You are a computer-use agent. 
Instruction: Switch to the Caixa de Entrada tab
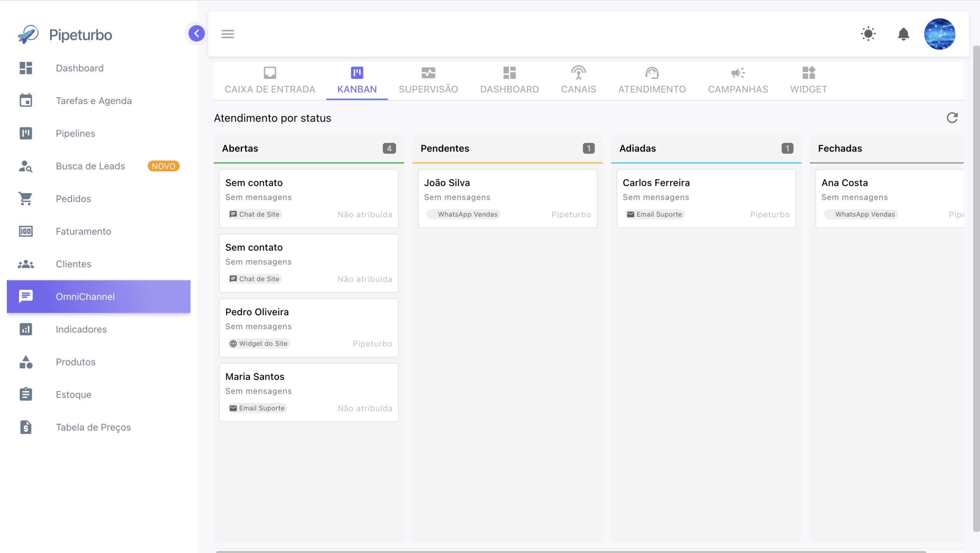tap(270, 80)
